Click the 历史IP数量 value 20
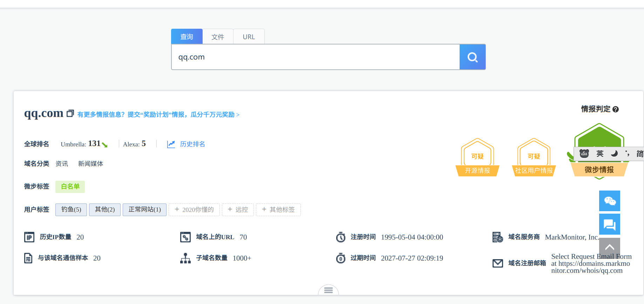This screenshot has height=304, width=644. pos(80,237)
